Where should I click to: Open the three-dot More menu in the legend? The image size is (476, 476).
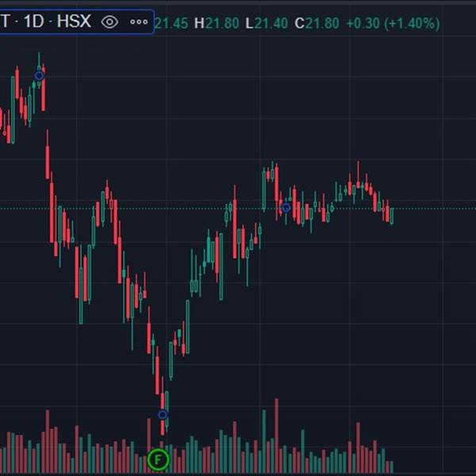click(139, 22)
